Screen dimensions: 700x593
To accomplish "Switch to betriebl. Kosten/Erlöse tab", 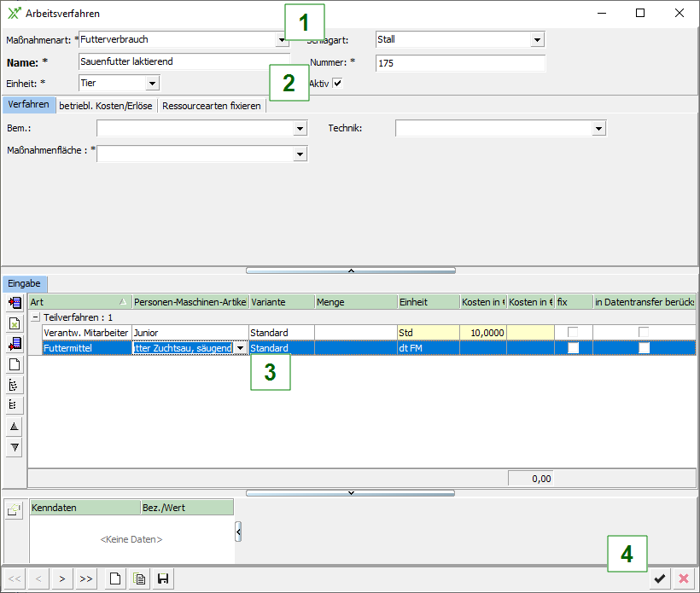I will [x=107, y=106].
